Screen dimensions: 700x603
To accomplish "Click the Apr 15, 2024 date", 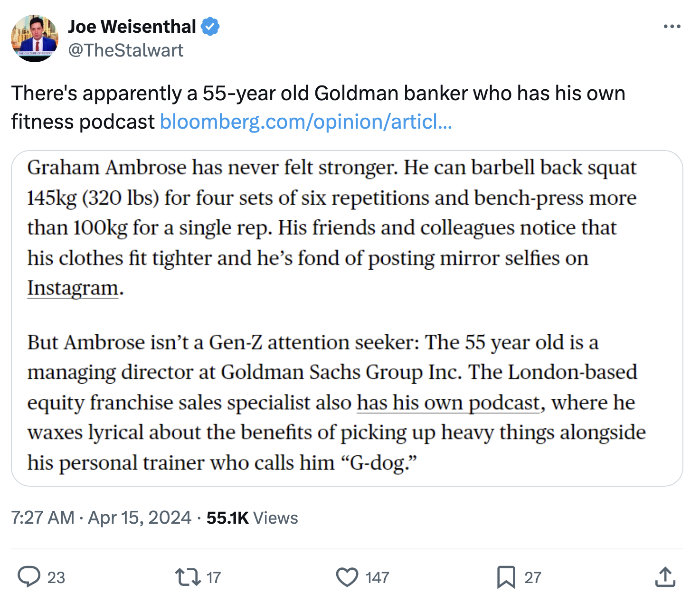I will tap(140, 518).
